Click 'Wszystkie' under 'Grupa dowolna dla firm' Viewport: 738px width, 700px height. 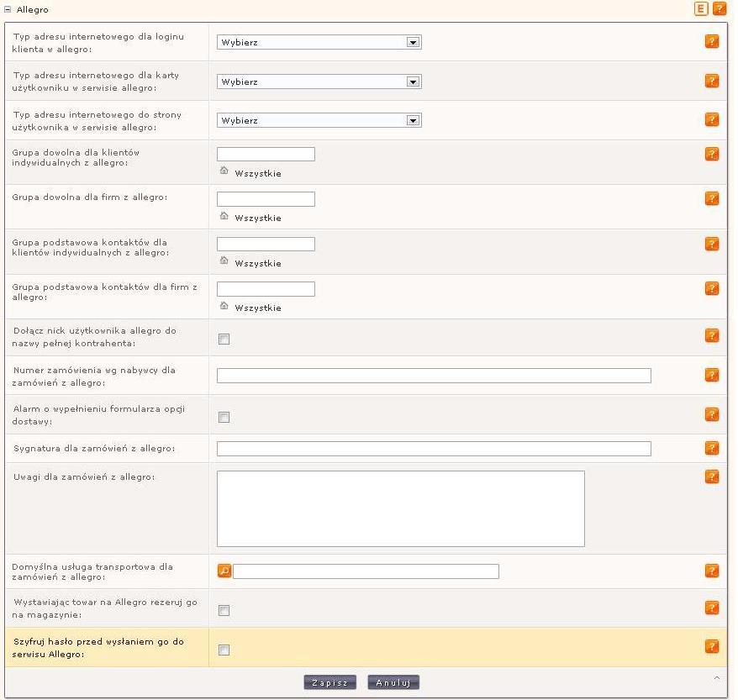pos(258,218)
